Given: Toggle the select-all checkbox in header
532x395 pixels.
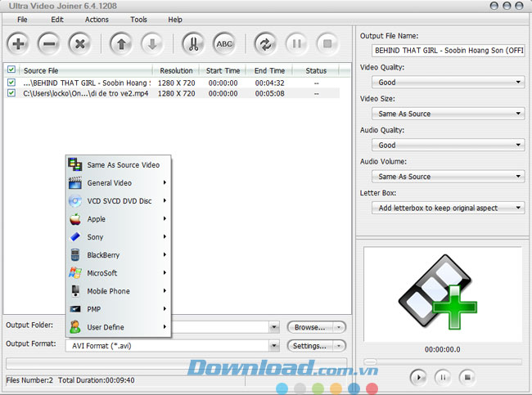Looking at the screenshot, I should pos(11,70).
